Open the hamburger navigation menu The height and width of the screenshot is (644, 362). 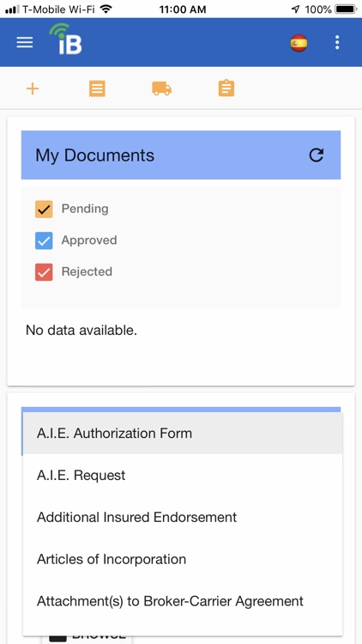[x=25, y=42]
